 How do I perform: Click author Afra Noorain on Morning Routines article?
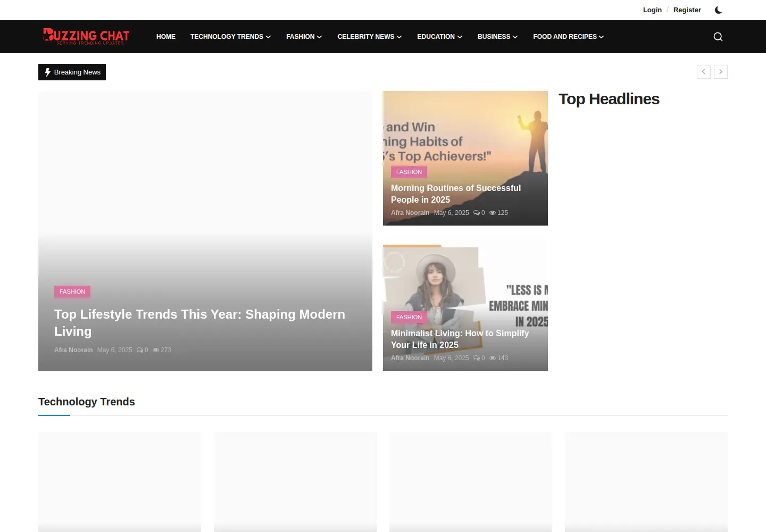point(410,213)
